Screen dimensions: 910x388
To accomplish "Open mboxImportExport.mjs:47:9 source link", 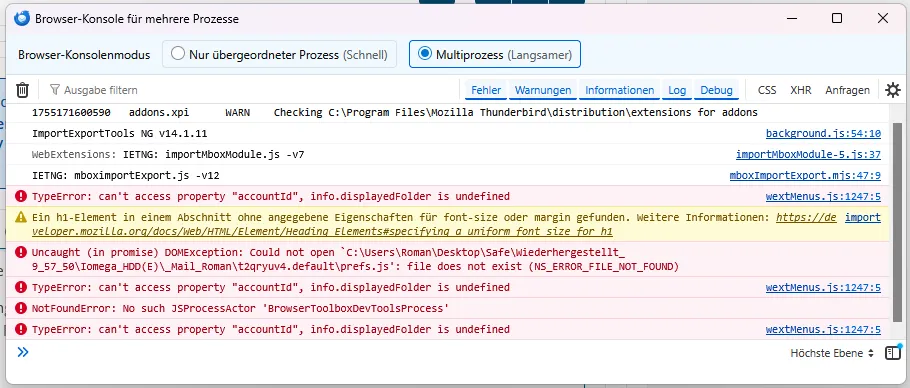I will click(805, 175).
